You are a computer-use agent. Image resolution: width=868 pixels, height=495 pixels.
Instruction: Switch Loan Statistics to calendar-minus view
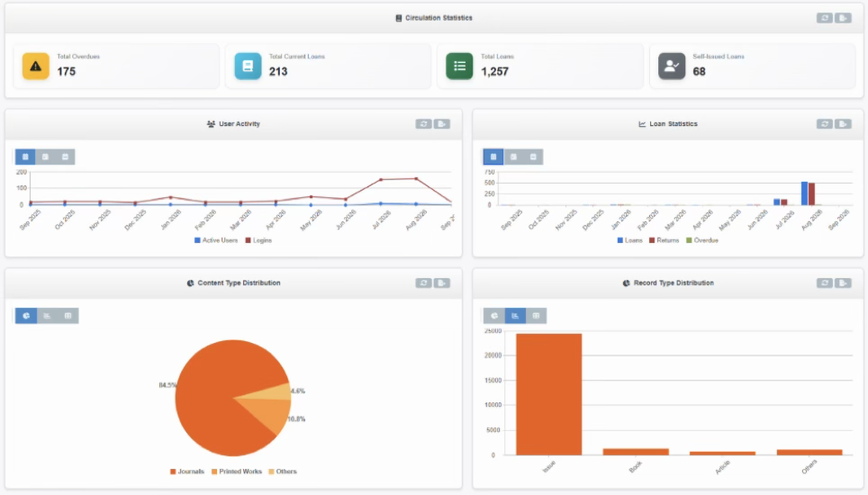tap(533, 157)
